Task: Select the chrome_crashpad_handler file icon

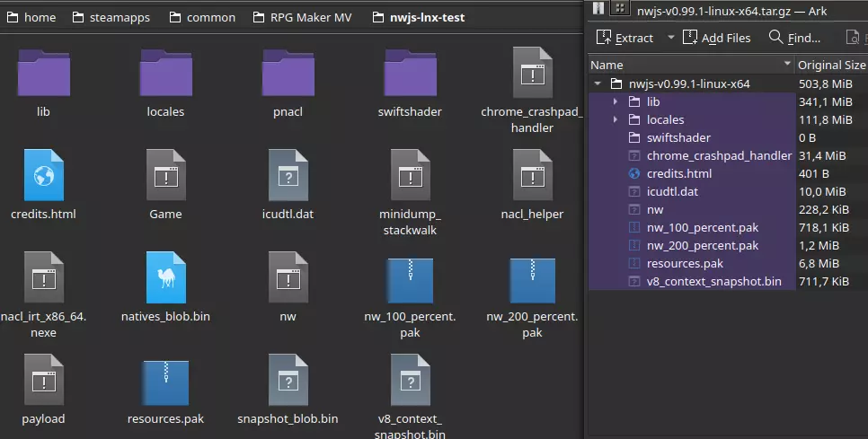Action: click(x=533, y=73)
